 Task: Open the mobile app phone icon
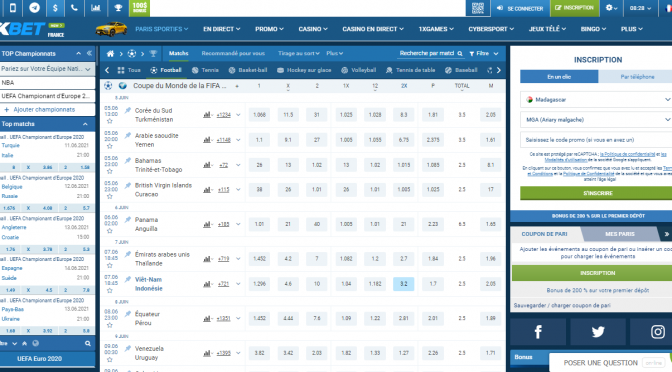(13, 8)
